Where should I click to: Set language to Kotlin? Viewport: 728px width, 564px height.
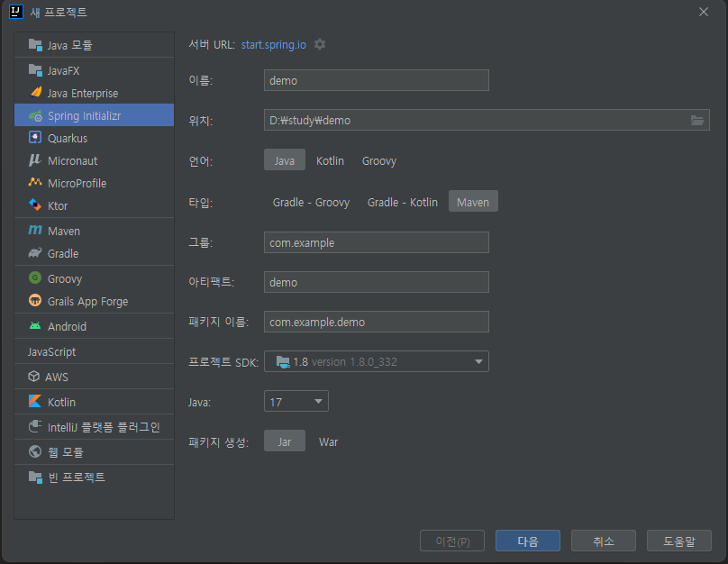330,160
